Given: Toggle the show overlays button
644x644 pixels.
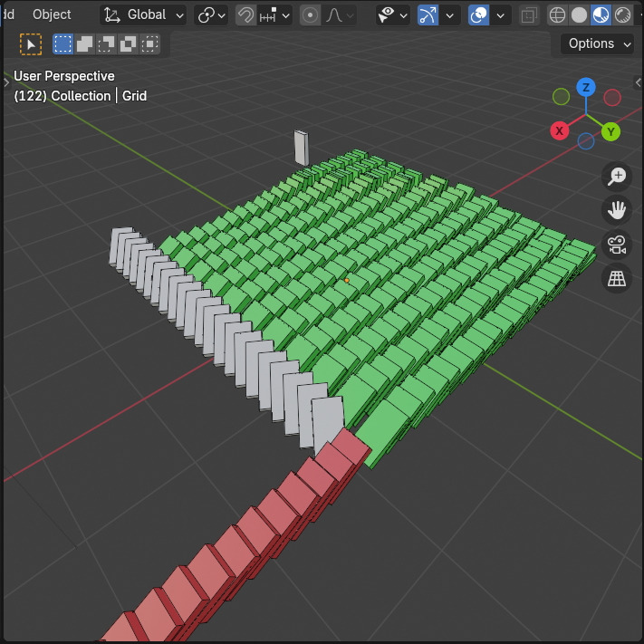Looking at the screenshot, I should (478, 15).
